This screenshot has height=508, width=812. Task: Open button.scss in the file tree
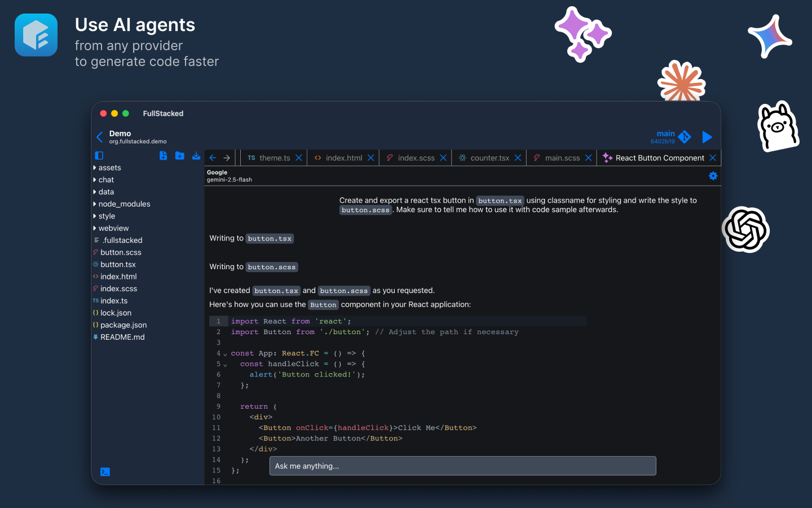tap(117, 253)
